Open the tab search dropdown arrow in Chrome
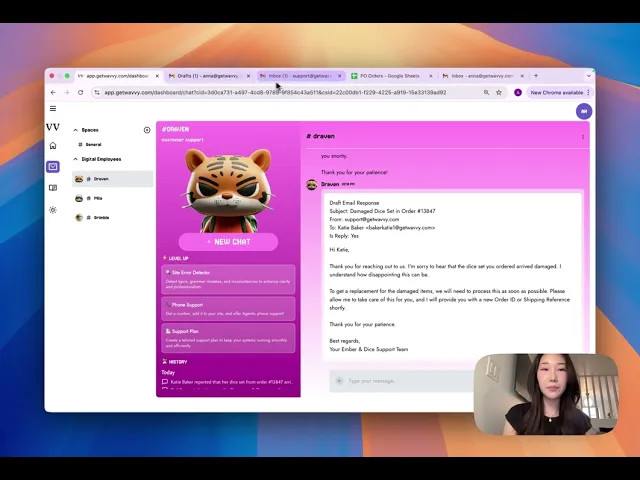 point(589,76)
